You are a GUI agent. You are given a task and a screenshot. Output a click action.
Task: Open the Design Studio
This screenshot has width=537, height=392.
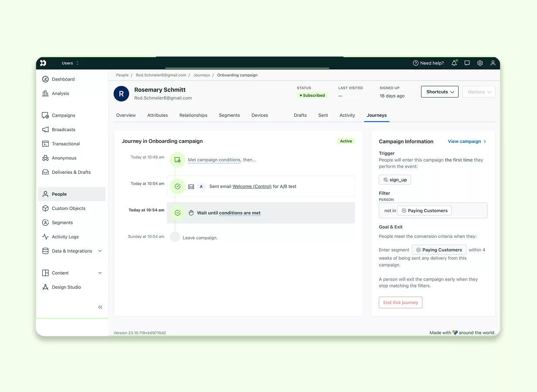65,287
